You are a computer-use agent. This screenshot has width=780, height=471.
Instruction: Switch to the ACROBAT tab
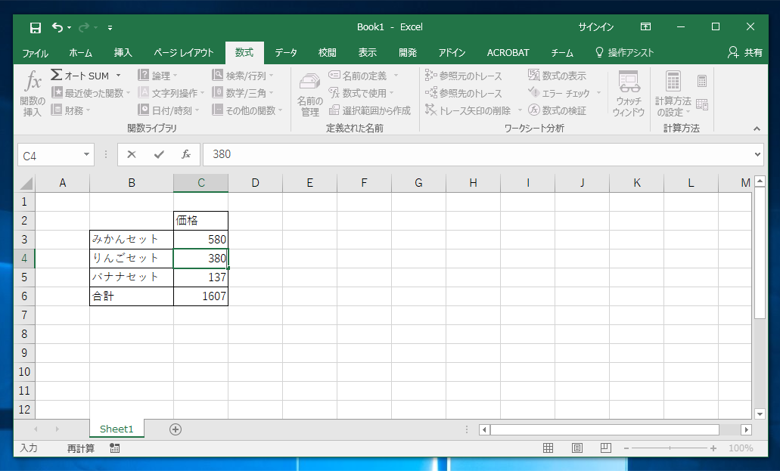coord(508,53)
